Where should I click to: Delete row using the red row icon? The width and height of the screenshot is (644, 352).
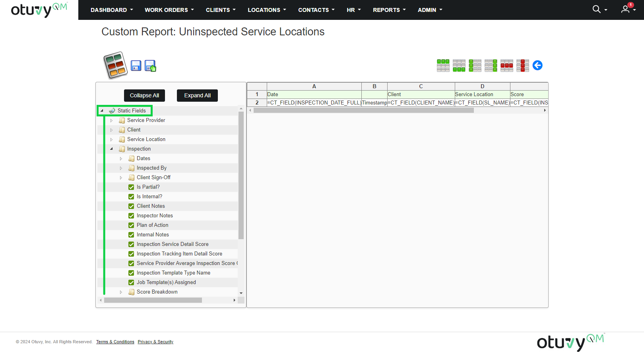pyautogui.click(x=507, y=66)
